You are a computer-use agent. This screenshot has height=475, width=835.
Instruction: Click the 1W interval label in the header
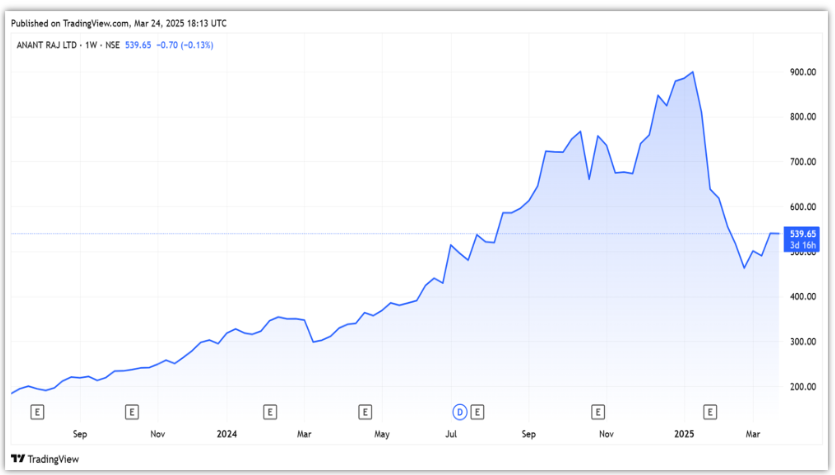[88, 45]
